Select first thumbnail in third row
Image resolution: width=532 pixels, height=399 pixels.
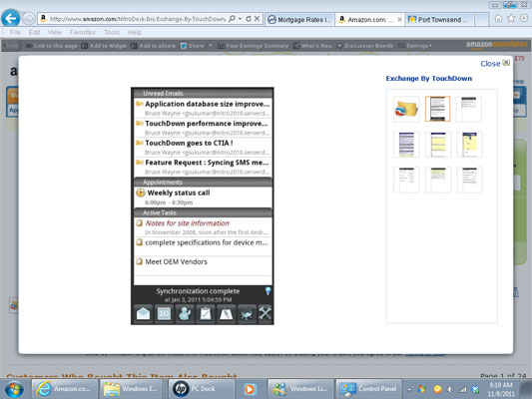tap(406, 180)
